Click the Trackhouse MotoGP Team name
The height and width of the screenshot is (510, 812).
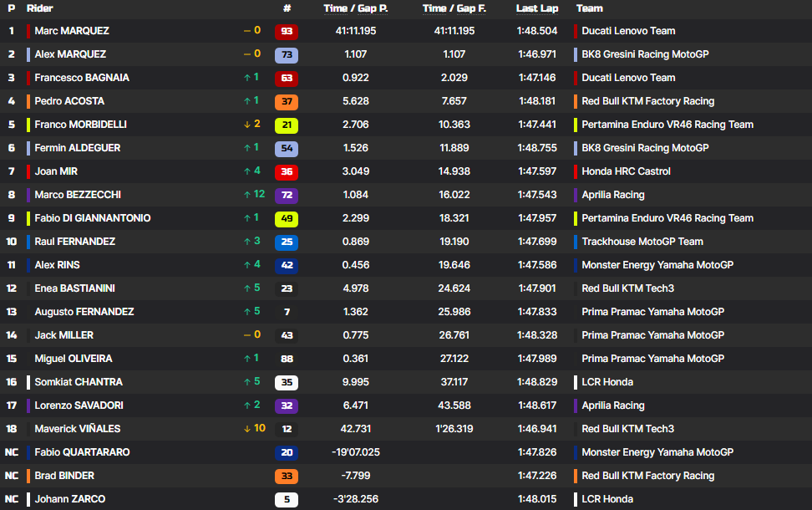pyautogui.click(x=642, y=242)
